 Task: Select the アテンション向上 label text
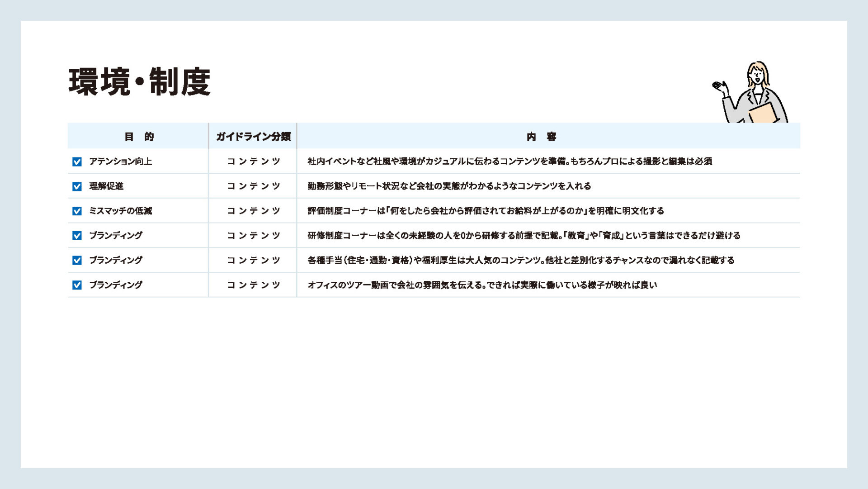[120, 161]
